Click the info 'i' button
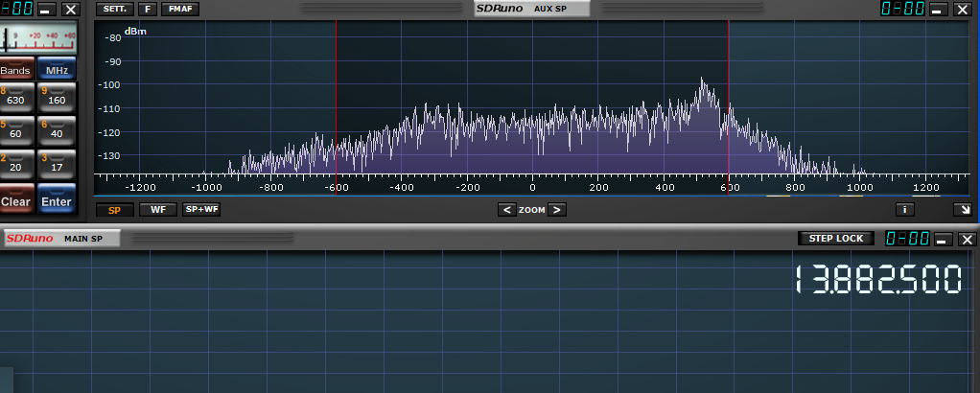Viewport: 980px width, 393px height. pyautogui.click(x=904, y=209)
